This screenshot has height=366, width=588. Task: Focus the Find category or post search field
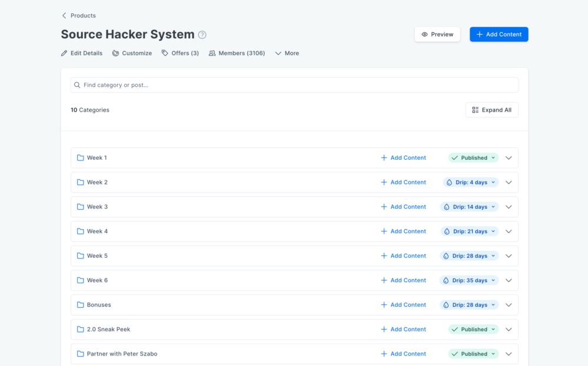(295, 85)
